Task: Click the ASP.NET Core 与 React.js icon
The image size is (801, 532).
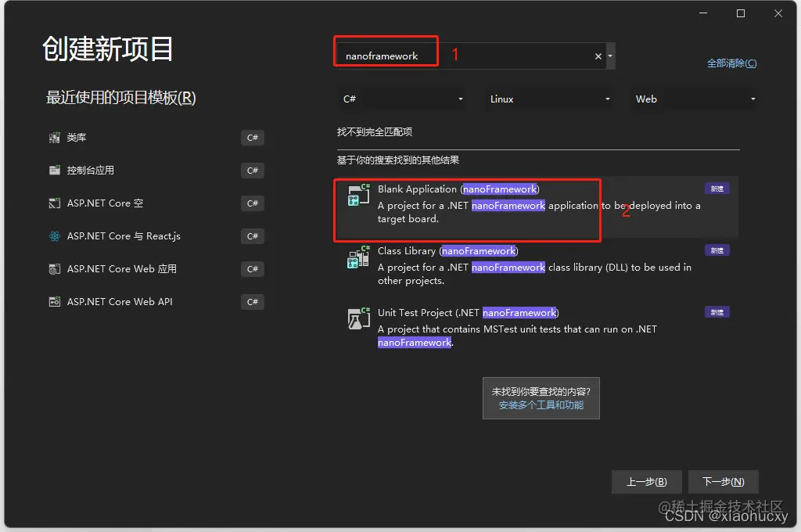Action: click(53, 236)
